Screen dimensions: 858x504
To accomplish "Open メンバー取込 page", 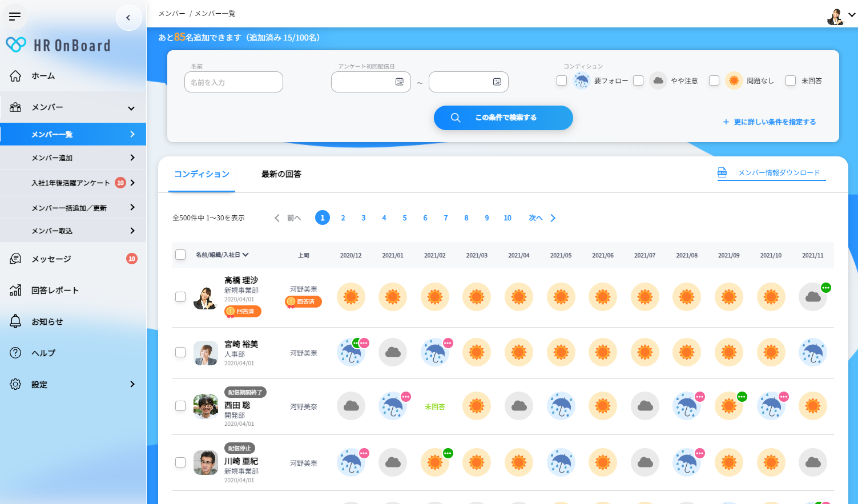I will point(73,231).
